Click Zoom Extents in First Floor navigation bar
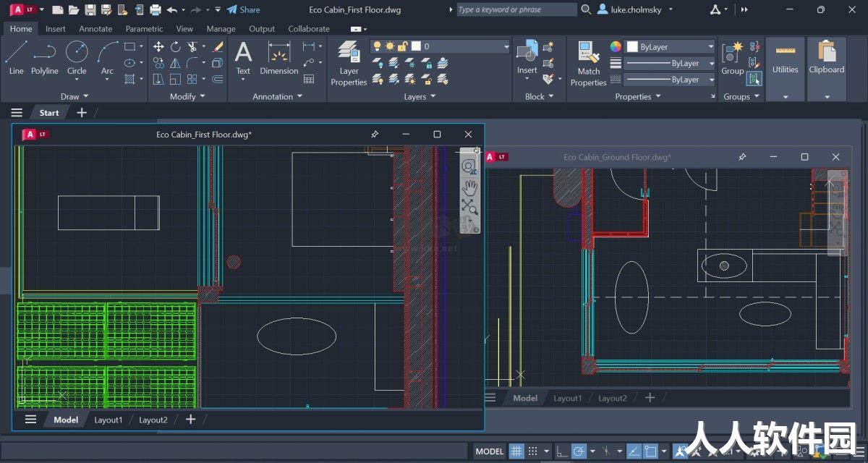The height and width of the screenshot is (463, 868). [469, 208]
